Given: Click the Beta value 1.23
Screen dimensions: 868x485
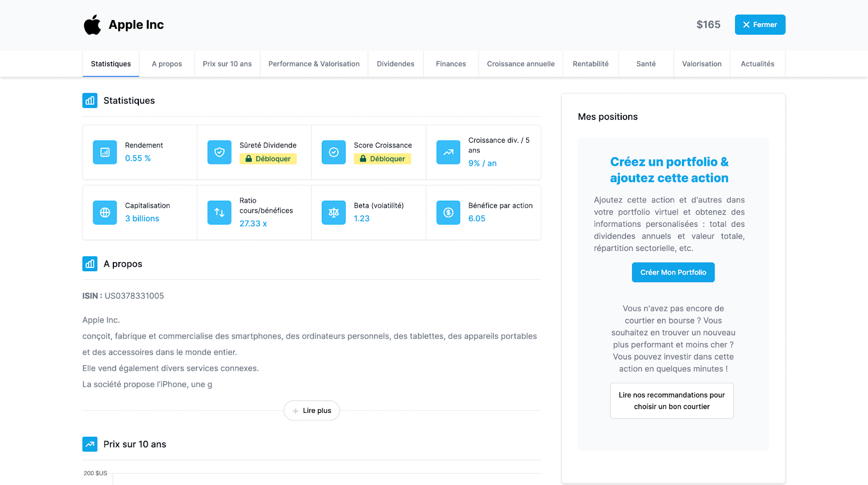Looking at the screenshot, I should [x=362, y=219].
